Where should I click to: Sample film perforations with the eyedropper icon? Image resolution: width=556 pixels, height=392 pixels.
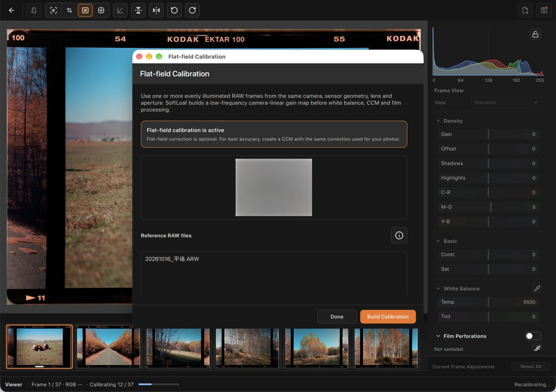point(537,348)
